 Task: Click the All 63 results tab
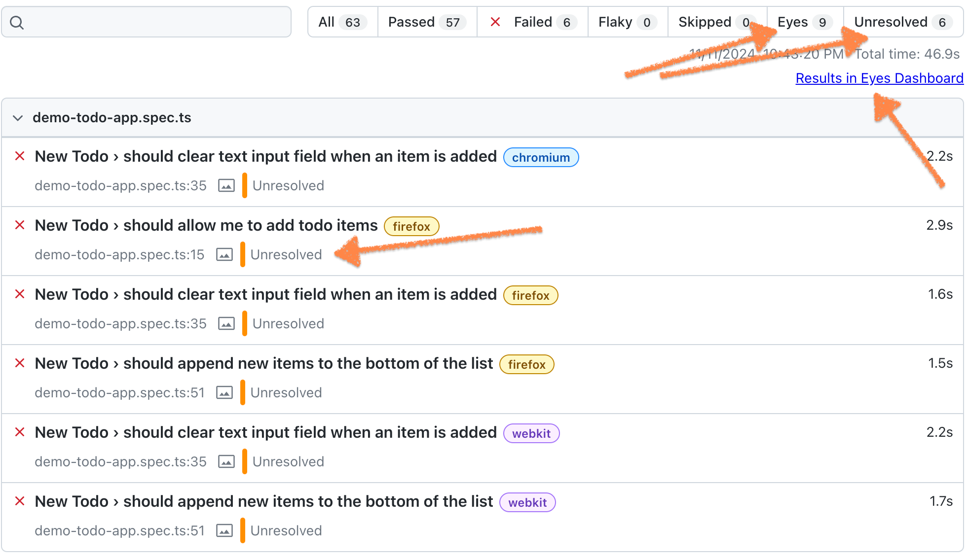(x=341, y=21)
